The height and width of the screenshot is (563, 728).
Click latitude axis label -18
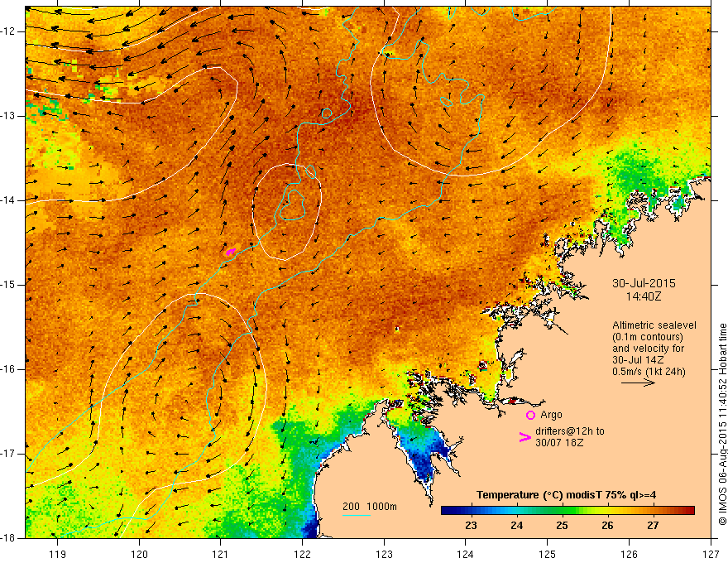pos(8,538)
